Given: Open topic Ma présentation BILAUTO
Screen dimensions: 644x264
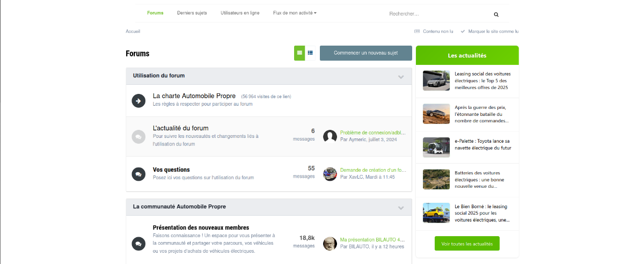Looking at the screenshot, I should click(373, 239).
